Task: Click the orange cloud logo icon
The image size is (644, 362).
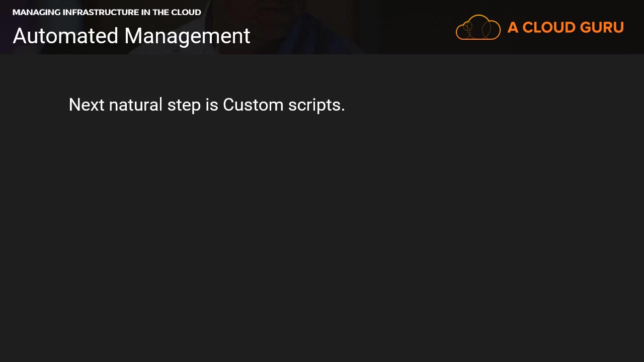Action: (x=478, y=27)
